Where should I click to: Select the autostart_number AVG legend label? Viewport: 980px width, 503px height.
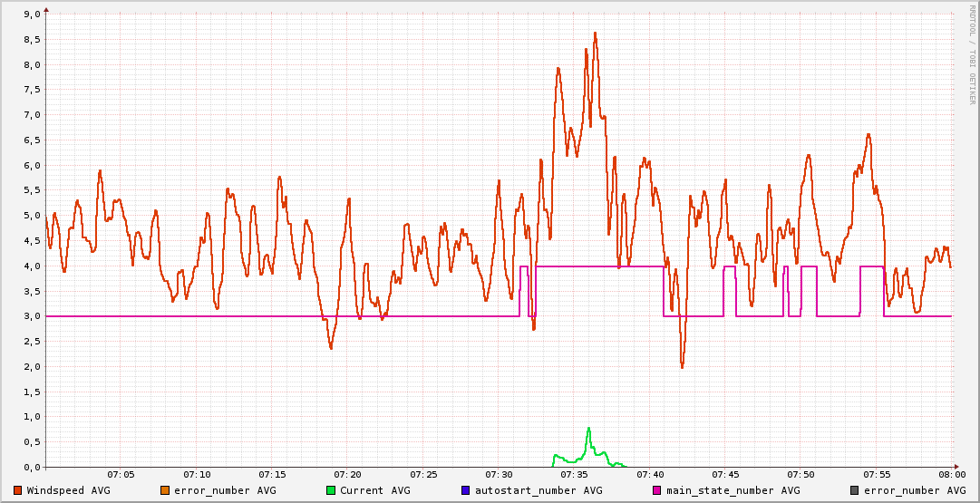(539, 490)
